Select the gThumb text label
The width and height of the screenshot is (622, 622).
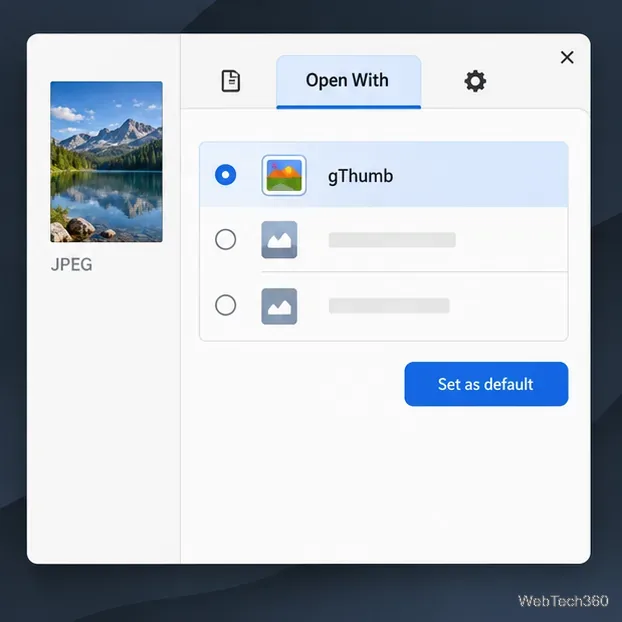tap(360, 176)
